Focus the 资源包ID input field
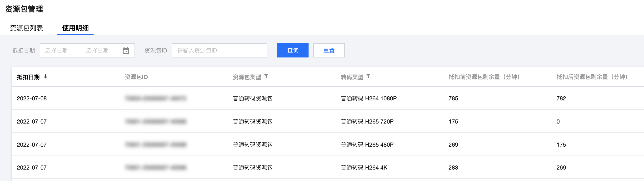The image size is (644, 181). pyautogui.click(x=219, y=51)
